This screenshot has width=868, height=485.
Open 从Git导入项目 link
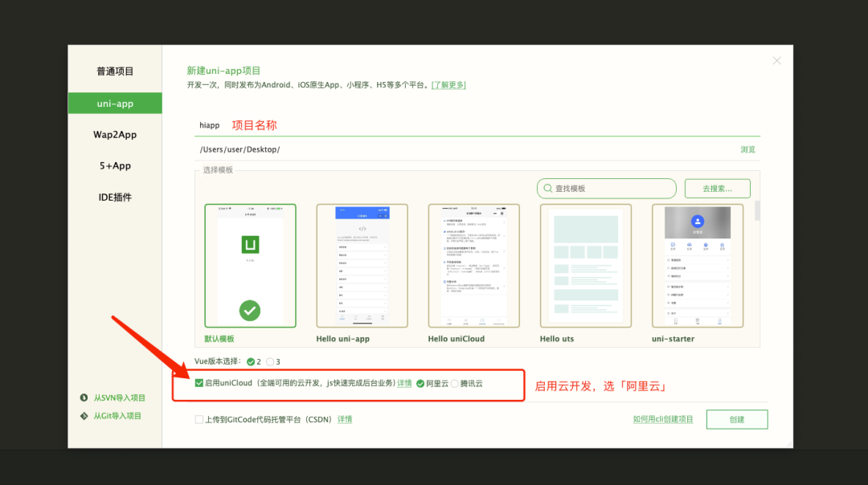point(117,416)
